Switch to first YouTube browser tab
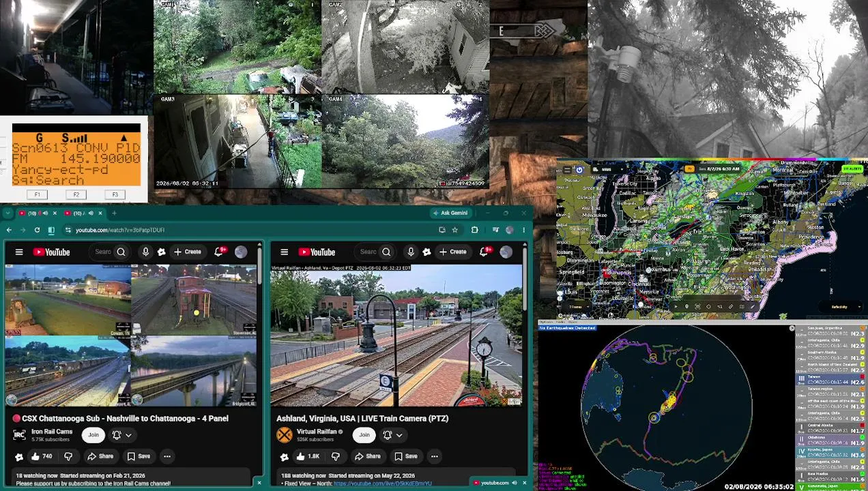 click(38, 213)
